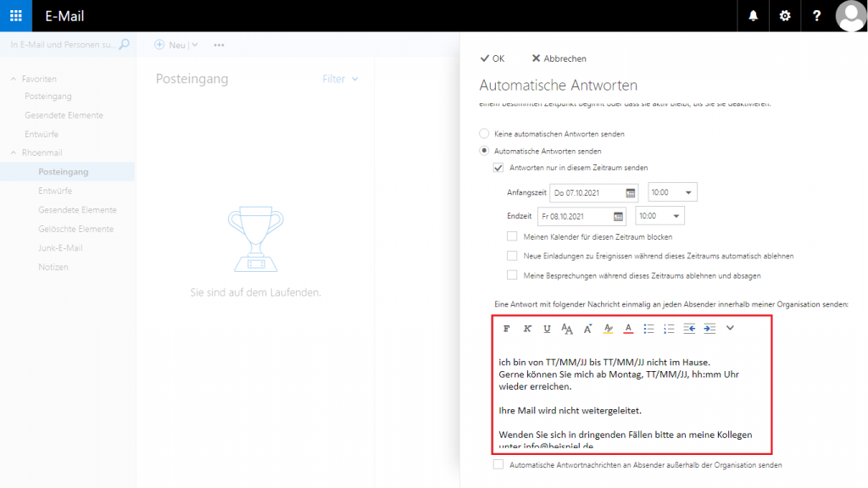Open Entwürfe under Favoriten
868x488 pixels.
42,134
